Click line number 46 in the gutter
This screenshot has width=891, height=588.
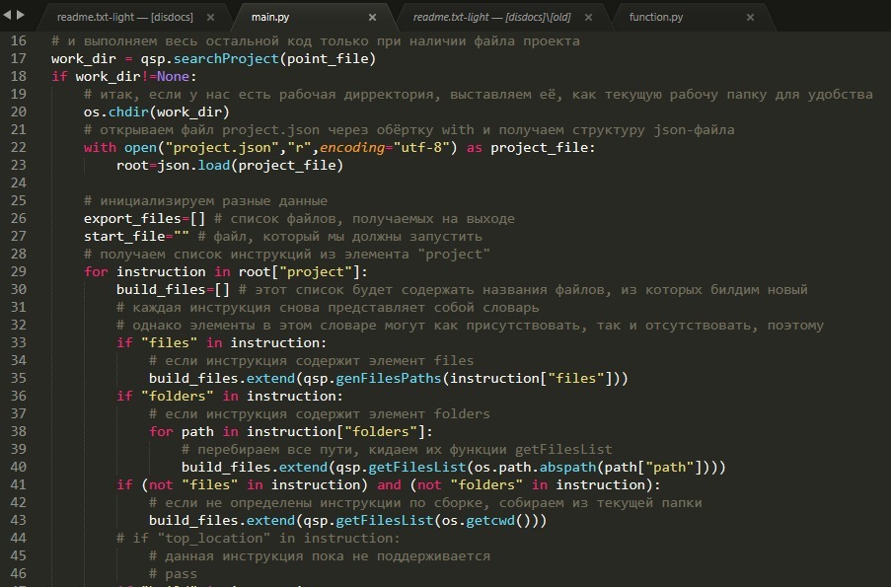[18, 573]
